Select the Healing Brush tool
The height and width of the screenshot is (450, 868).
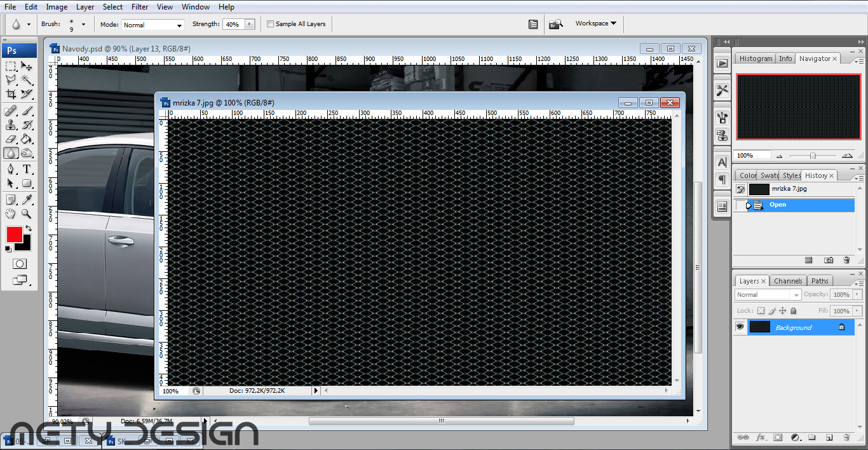tap(11, 111)
